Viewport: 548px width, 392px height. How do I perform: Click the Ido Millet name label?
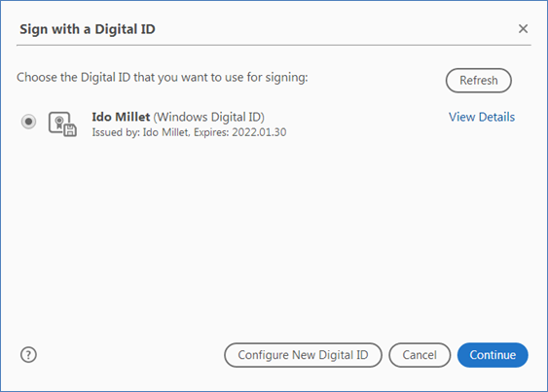(121, 117)
